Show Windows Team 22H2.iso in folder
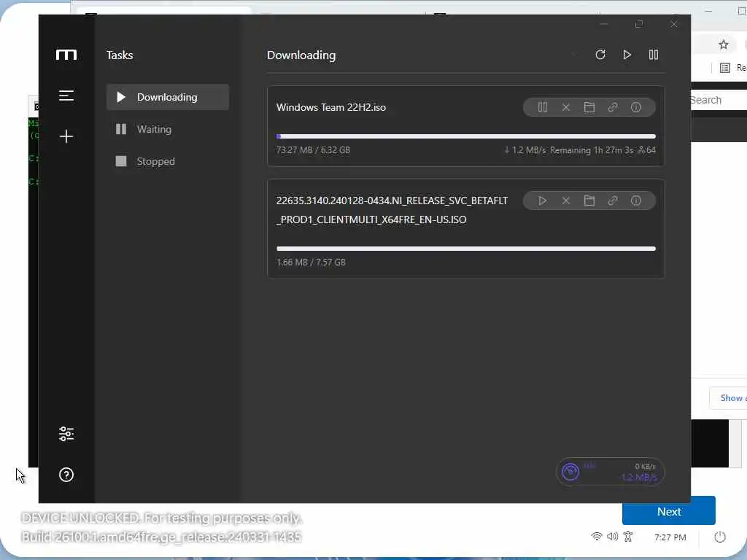The width and height of the screenshot is (747, 560). [589, 107]
